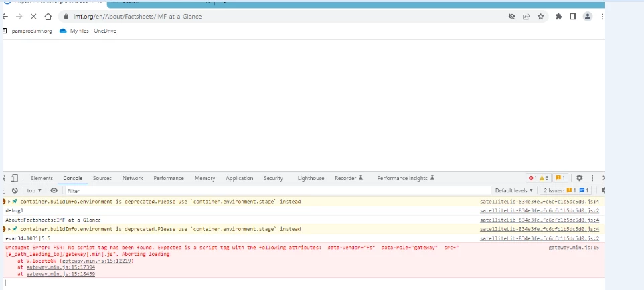The width and height of the screenshot is (644, 290).
Task: Open the Extensions puzzle icon
Action: coord(558,17)
